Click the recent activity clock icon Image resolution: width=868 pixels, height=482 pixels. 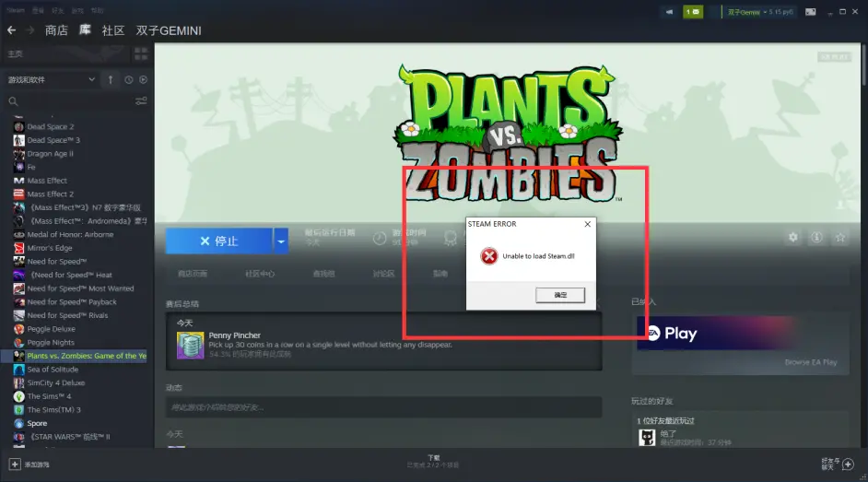coord(128,79)
